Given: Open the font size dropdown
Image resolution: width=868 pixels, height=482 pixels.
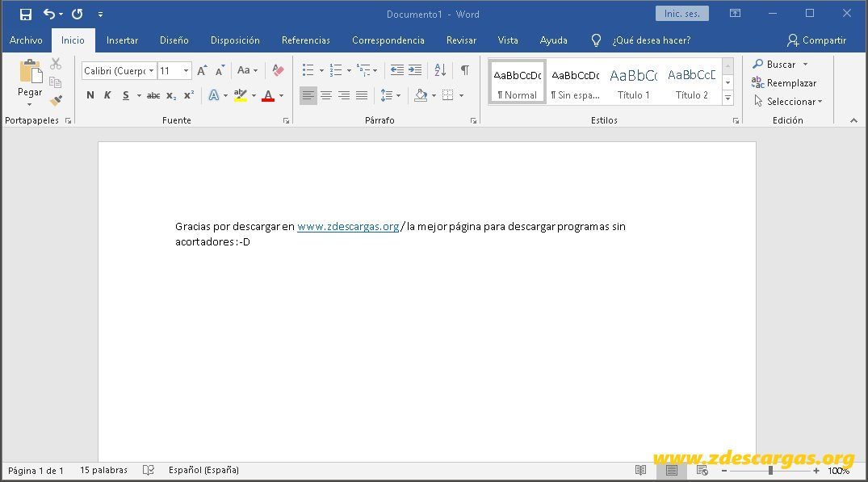Looking at the screenshot, I should pyautogui.click(x=186, y=70).
